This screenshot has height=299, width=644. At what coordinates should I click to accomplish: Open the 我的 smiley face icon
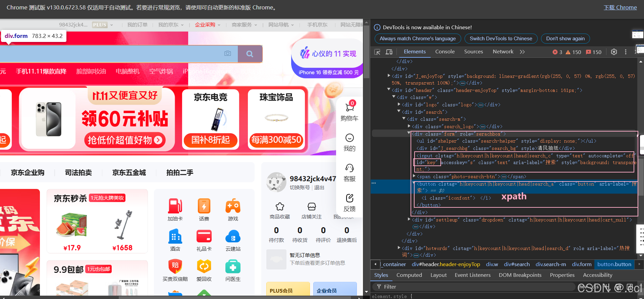(x=350, y=138)
